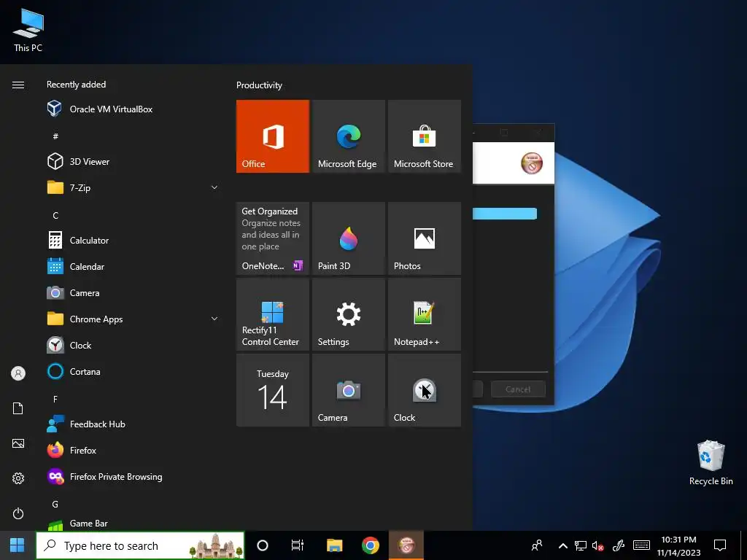Launch Google Chrome from taskbar
Viewport: 747px width, 560px height.
click(371, 545)
